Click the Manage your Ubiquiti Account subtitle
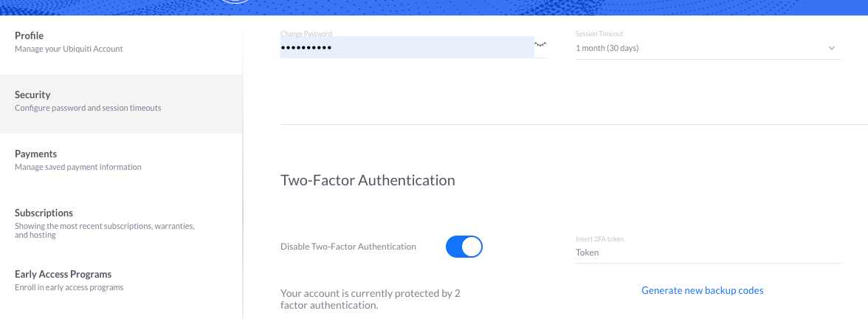Image resolution: width=868 pixels, height=319 pixels. point(69,49)
